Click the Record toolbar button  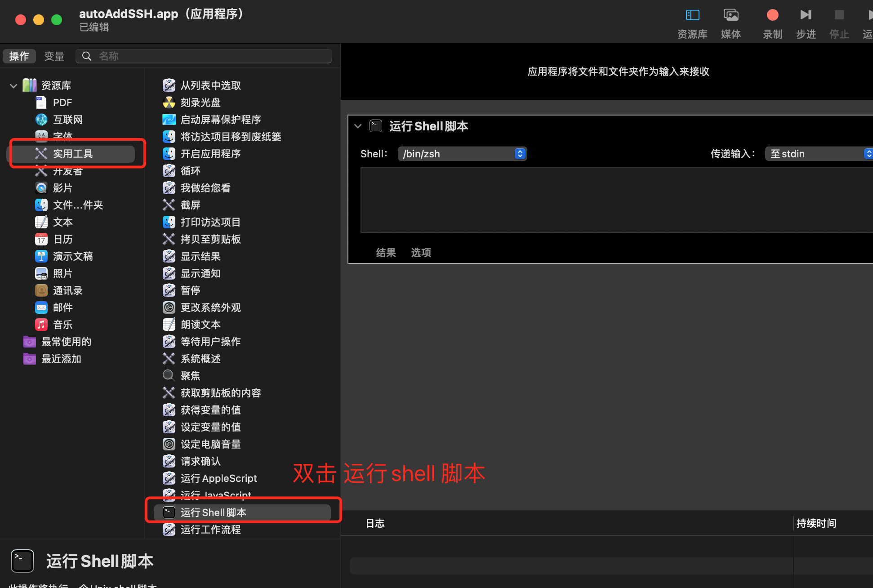click(x=772, y=15)
